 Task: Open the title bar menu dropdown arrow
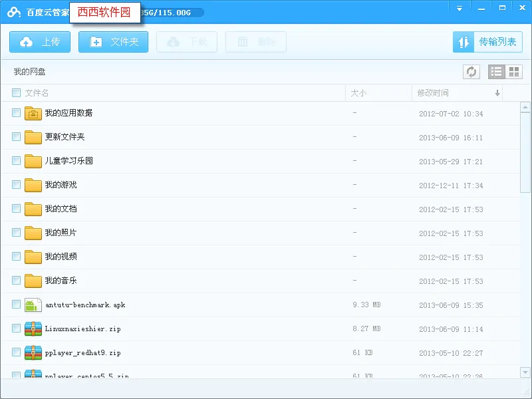(460, 8)
